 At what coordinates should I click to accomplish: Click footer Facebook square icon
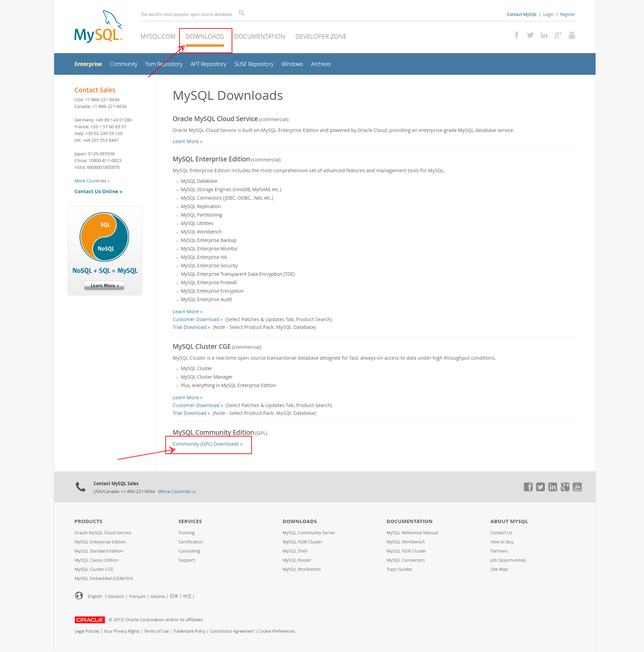pyautogui.click(x=528, y=487)
